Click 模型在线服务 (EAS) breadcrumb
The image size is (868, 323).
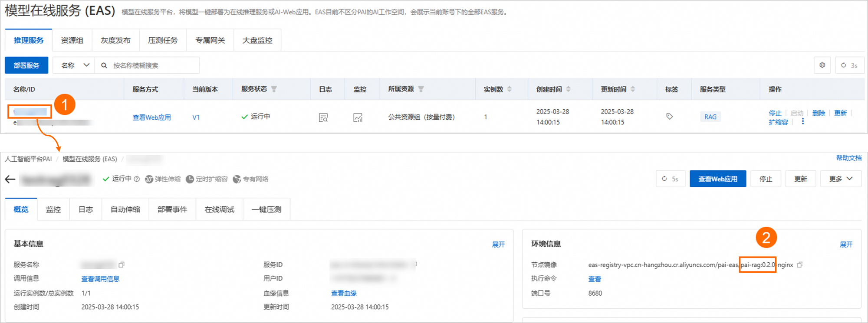coord(90,159)
